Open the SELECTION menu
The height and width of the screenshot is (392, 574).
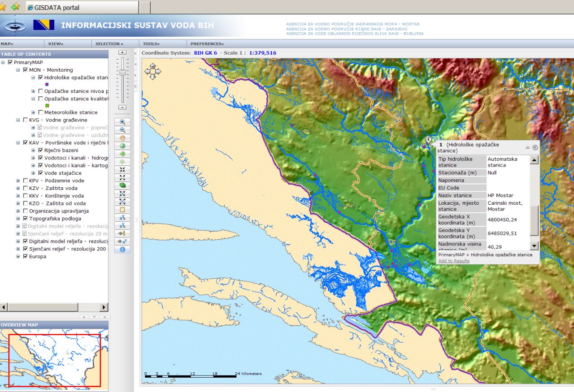coord(109,44)
